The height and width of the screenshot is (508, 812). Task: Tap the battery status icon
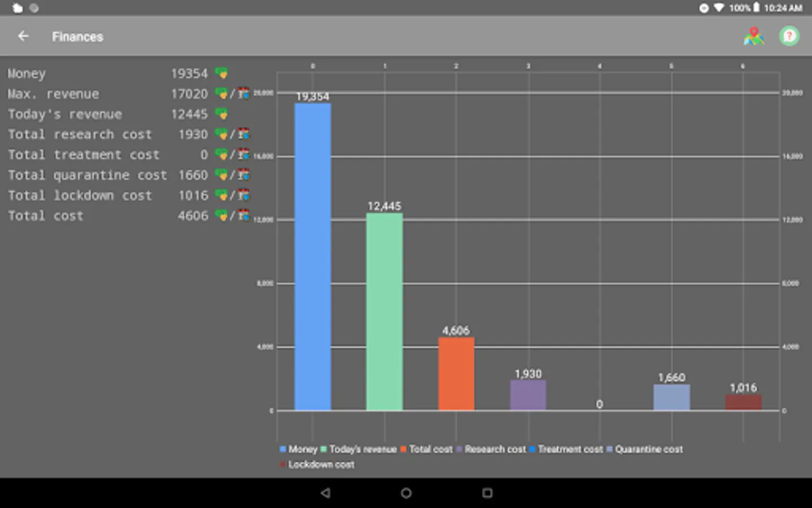(x=756, y=7)
